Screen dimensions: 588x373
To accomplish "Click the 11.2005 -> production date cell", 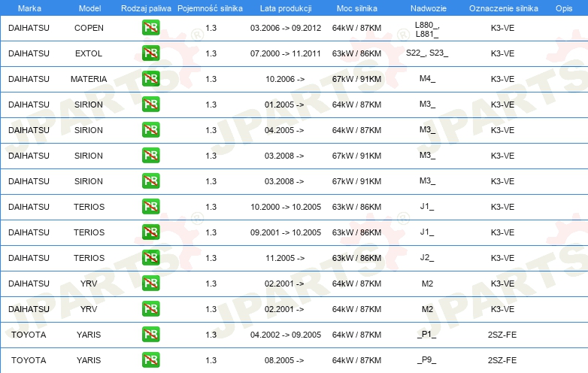I will 285,258.
